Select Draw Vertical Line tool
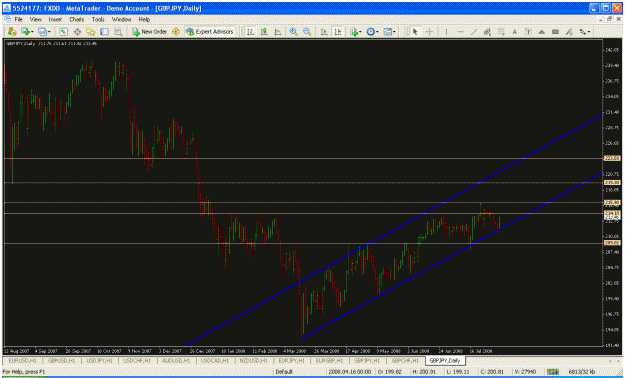The image size is (625, 378). coord(446,32)
